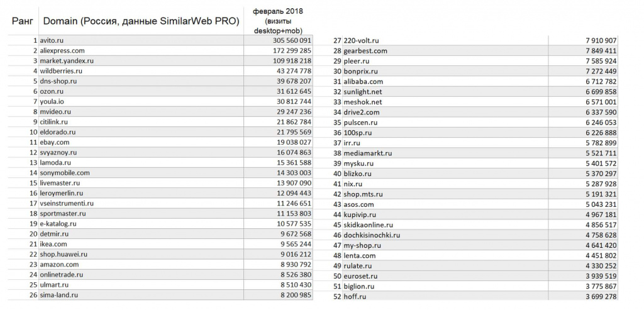This screenshot has height=310, width=644.
Task: Click the ebay.com domain cell
Action: (54, 142)
